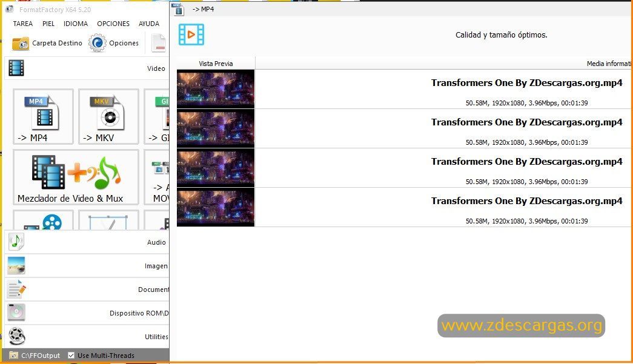Click the Documento notepad icon

[x=16, y=290]
